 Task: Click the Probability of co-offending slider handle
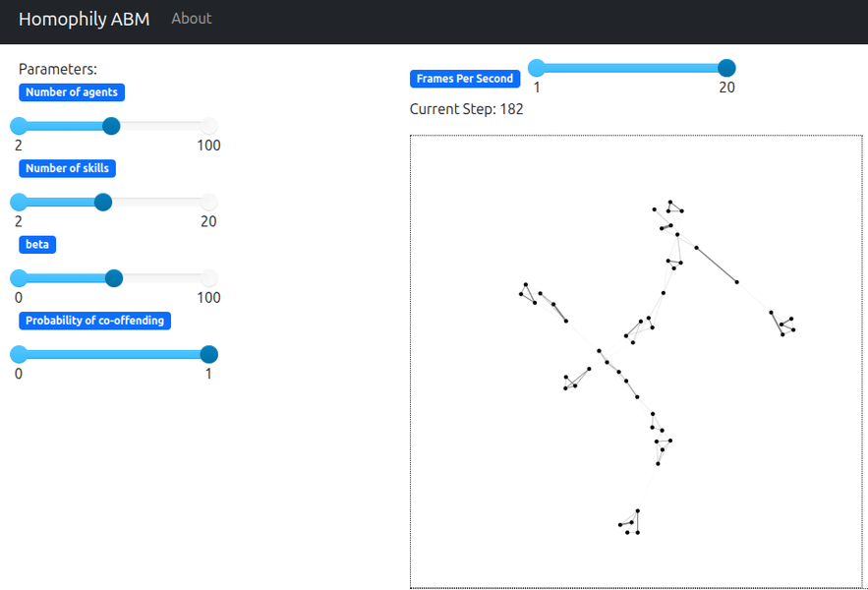point(208,354)
